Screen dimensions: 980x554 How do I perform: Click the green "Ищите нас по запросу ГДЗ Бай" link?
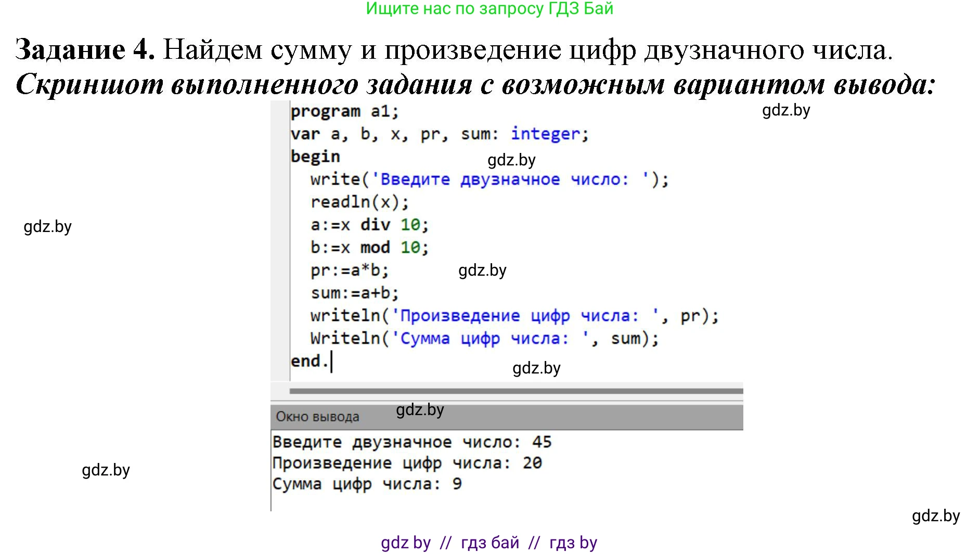(489, 9)
